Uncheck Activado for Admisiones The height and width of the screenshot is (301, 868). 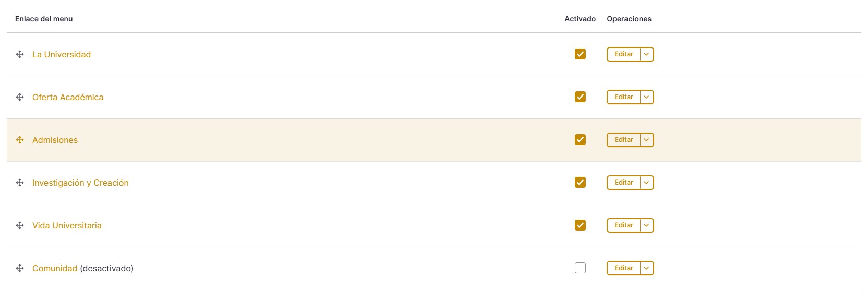[580, 140]
